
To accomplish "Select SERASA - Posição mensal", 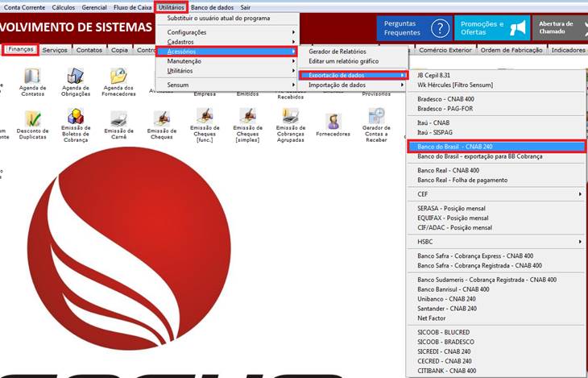I will pyautogui.click(x=497, y=208).
